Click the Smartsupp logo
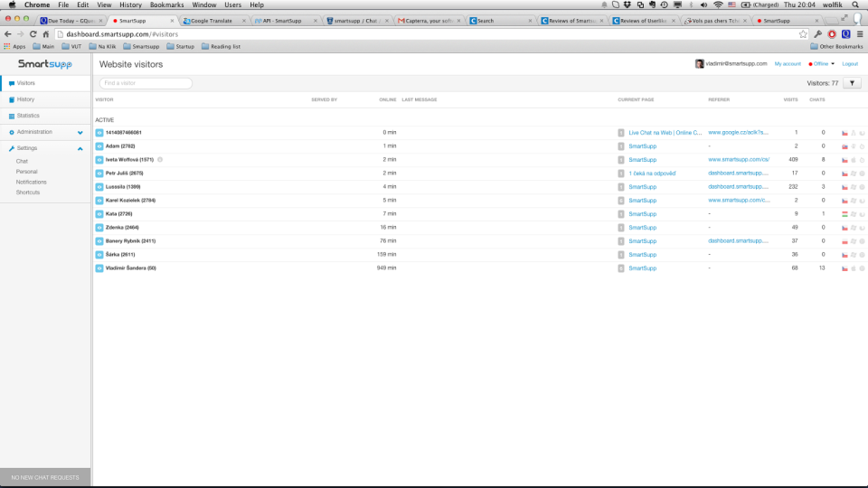 click(x=45, y=64)
